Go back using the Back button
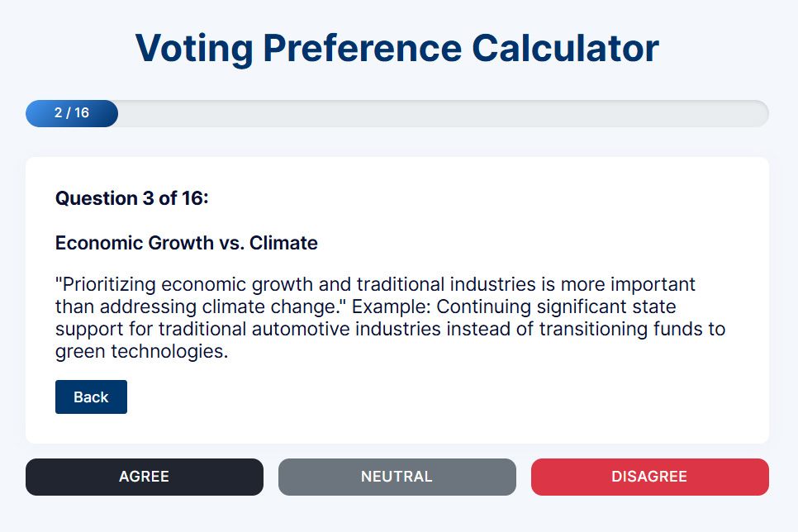The image size is (798, 532). pyautogui.click(x=91, y=397)
